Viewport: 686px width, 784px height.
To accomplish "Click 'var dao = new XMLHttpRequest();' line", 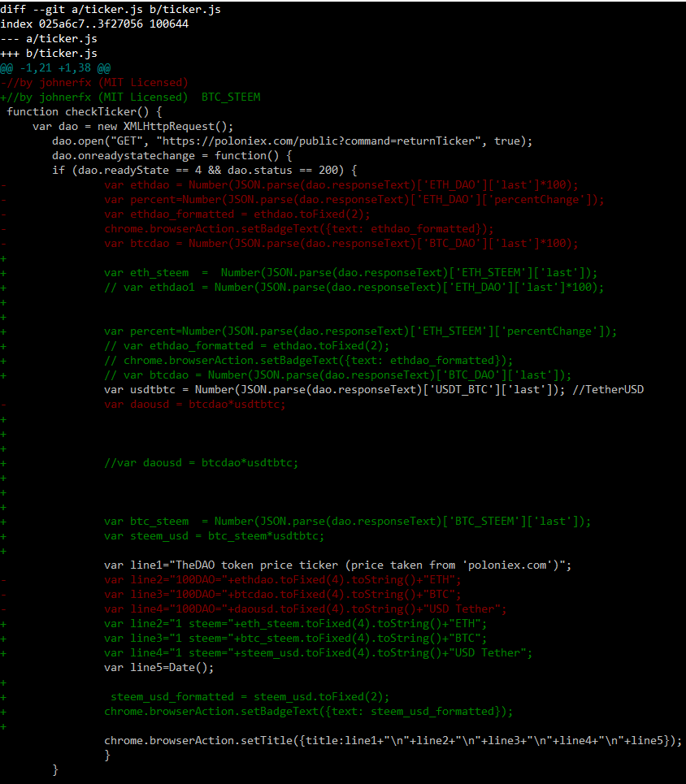I will pyautogui.click(x=133, y=127).
